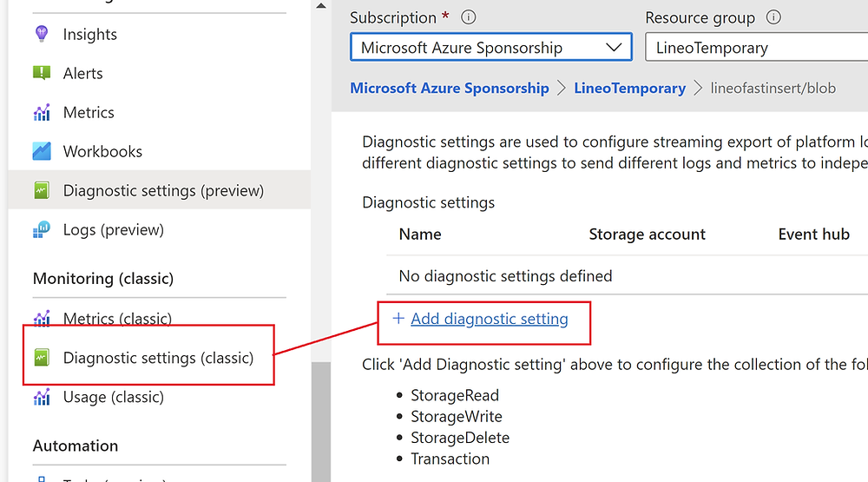
Task: Click the Add diagnostic setting link
Action: click(x=490, y=319)
